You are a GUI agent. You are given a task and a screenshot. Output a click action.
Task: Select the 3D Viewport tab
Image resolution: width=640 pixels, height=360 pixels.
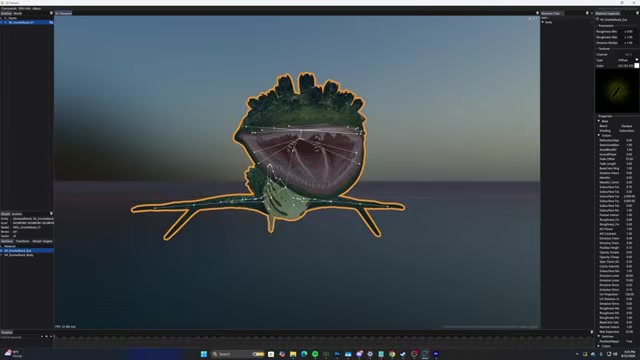click(63, 13)
